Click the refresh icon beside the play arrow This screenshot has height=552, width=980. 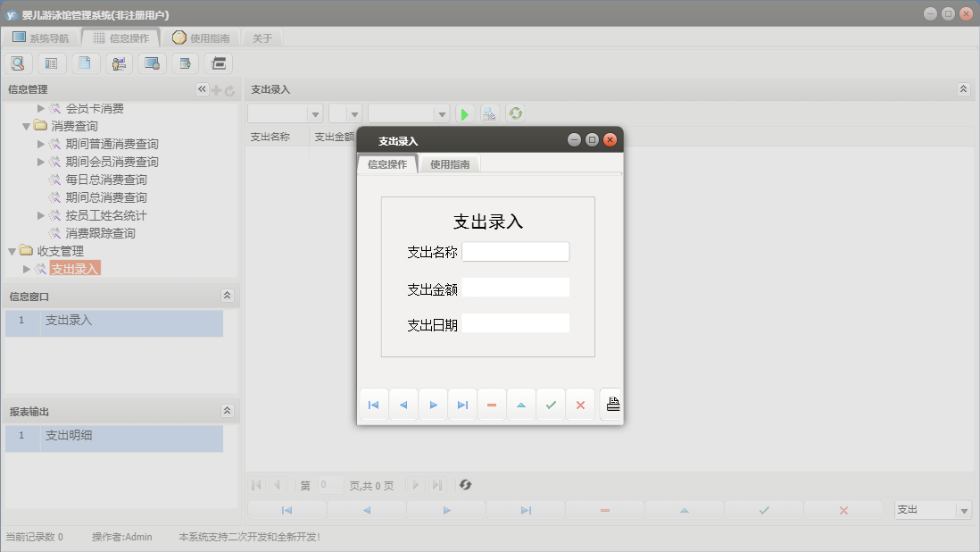[516, 113]
